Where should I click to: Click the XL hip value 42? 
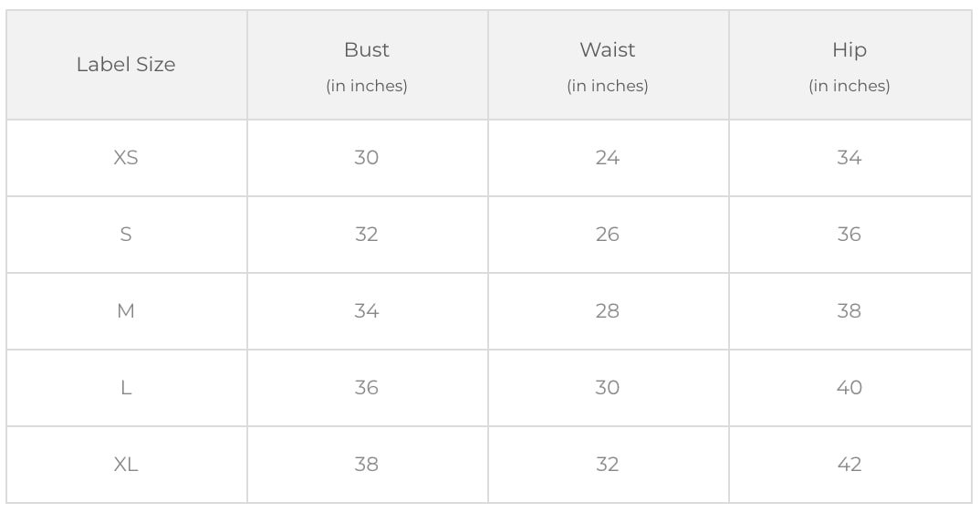tap(850, 465)
